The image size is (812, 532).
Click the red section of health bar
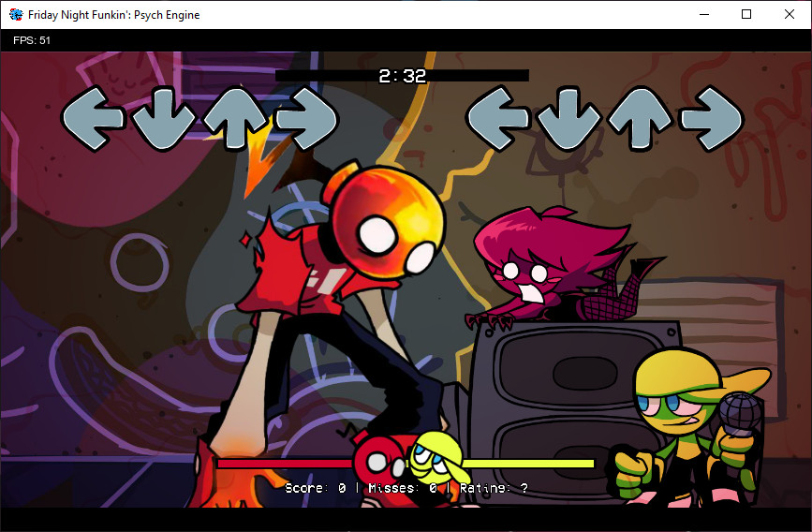coord(281,463)
